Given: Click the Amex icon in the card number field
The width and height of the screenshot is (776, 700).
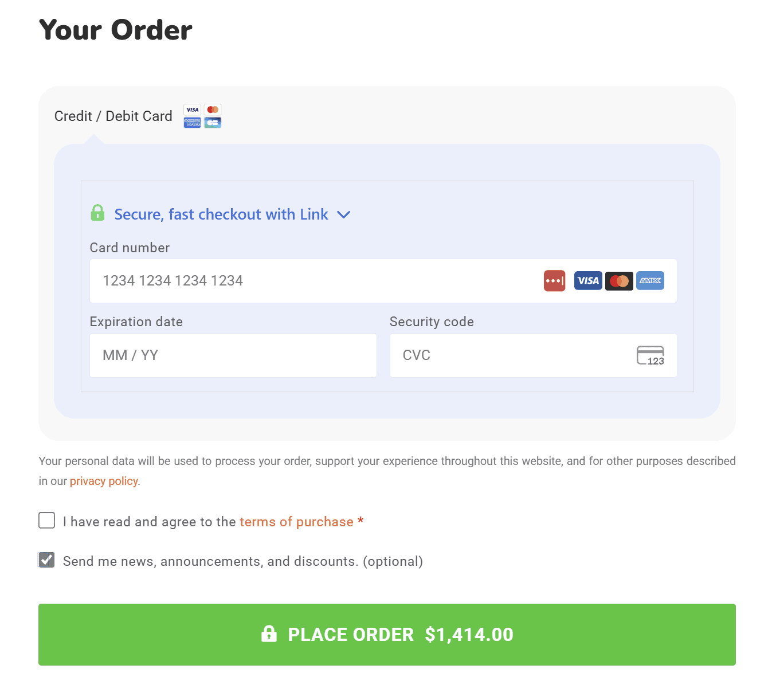Looking at the screenshot, I should (650, 281).
